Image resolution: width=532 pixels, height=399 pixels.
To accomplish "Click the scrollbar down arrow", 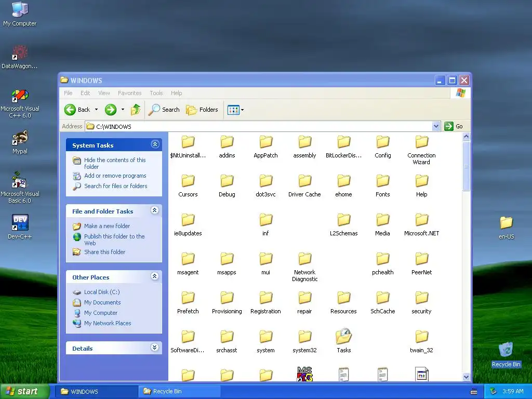I will 466,377.
